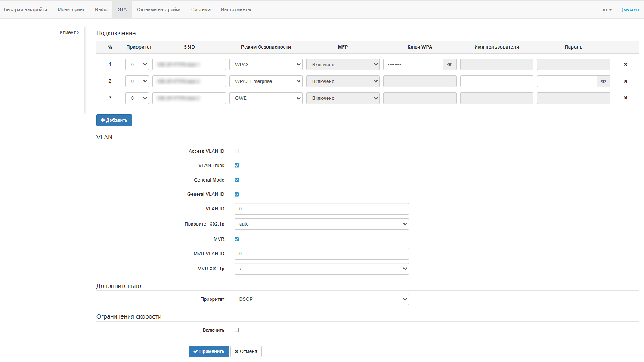Click the MVR VLAN ID input field
Screen dimensions: 644x362
click(x=321, y=254)
